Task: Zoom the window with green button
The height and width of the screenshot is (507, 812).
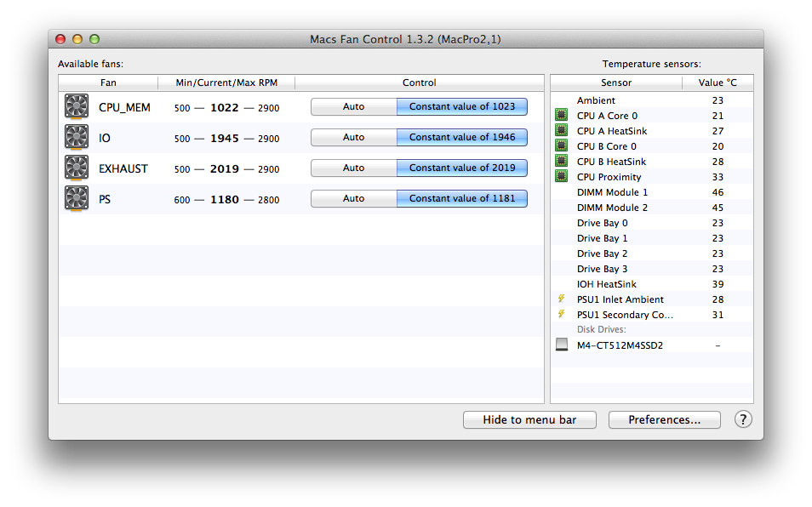Action: 94,39
